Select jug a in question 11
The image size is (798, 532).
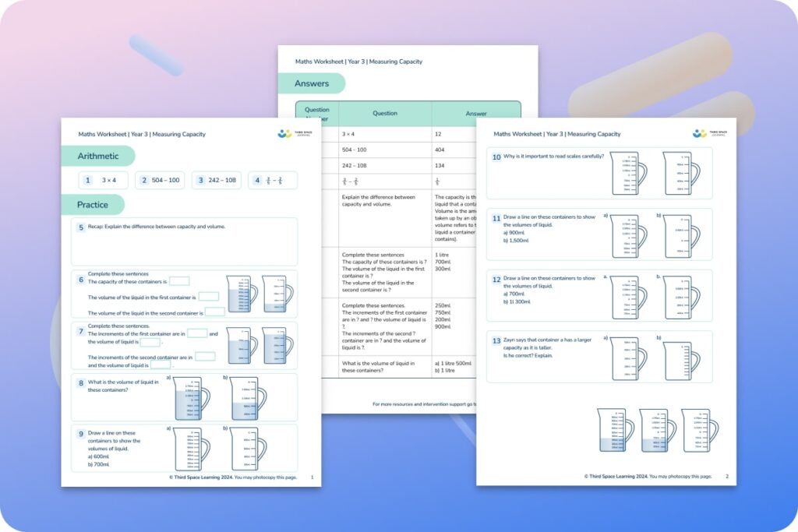coord(626,236)
